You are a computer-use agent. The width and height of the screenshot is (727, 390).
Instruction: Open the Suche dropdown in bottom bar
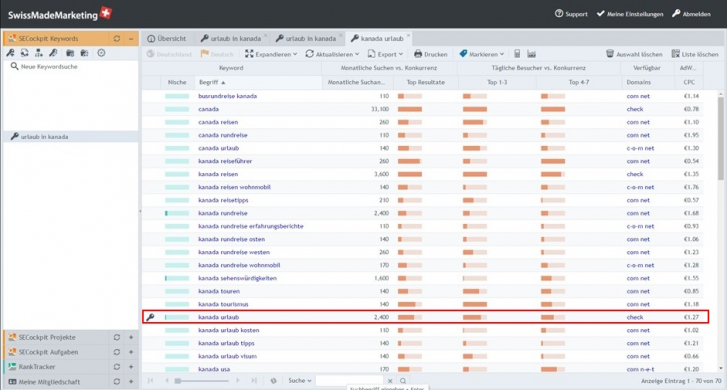(x=300, y=381)
